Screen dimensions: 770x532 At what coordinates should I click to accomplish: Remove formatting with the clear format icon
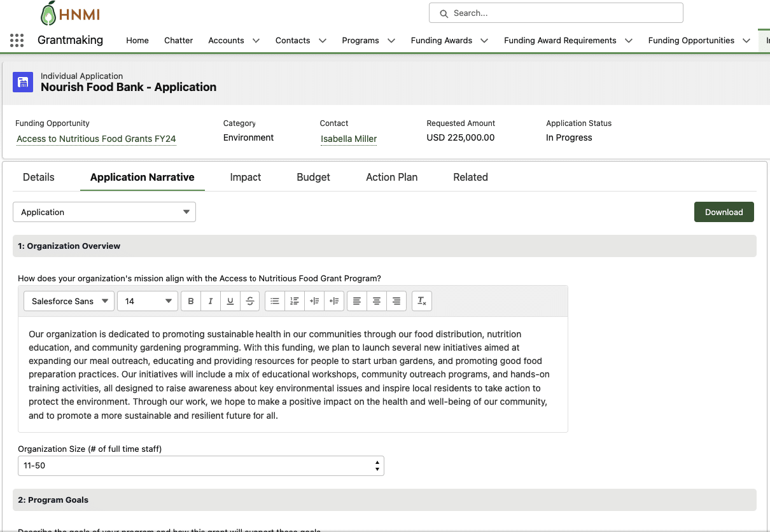coord(422,301)
